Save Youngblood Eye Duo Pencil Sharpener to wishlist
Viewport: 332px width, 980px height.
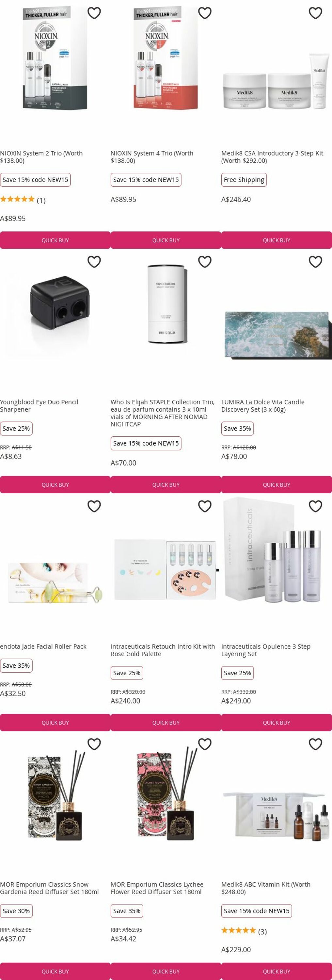[x=94, y=262]
